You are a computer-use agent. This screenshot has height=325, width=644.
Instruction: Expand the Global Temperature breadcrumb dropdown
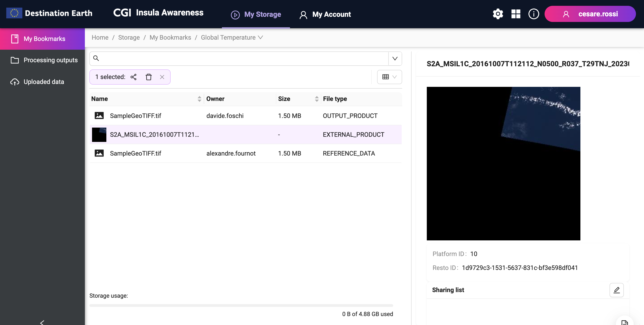pos(260,37)
